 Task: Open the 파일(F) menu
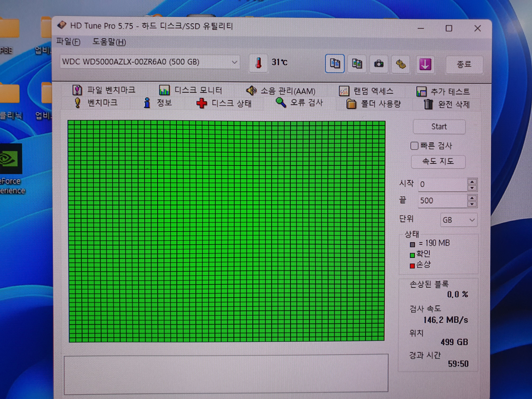68,42
